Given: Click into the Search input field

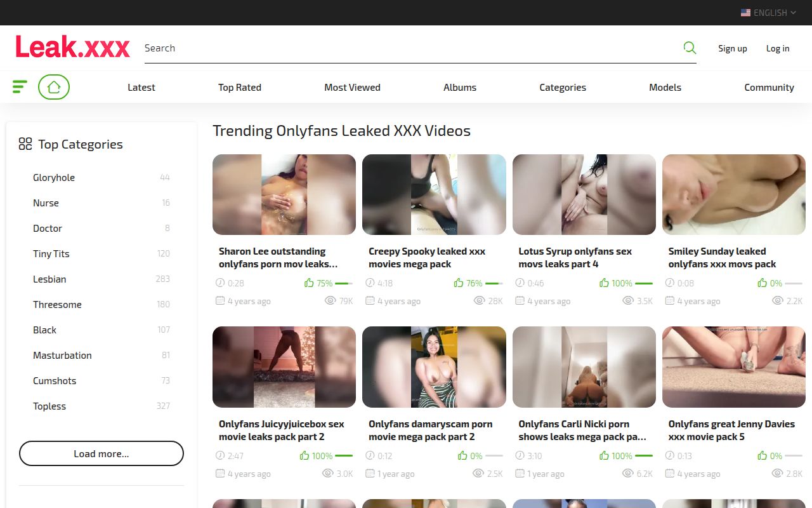Looking at the screenshot, I should pyautogui.click(x=406, y=48).
